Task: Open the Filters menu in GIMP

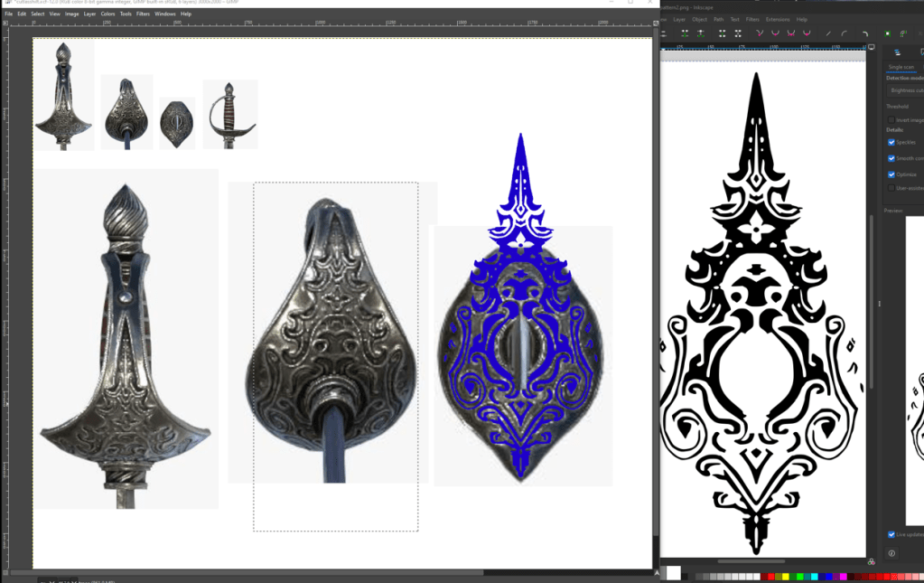Action: 143,14
